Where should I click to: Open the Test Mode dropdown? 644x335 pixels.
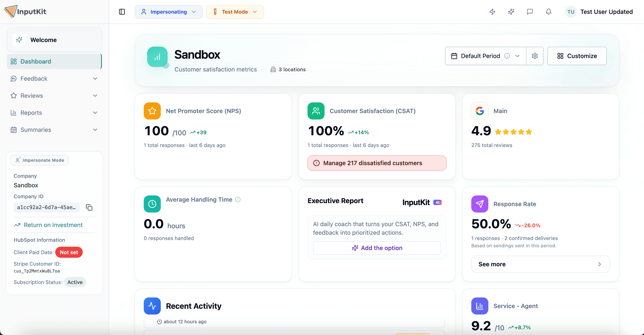(235, 12)
